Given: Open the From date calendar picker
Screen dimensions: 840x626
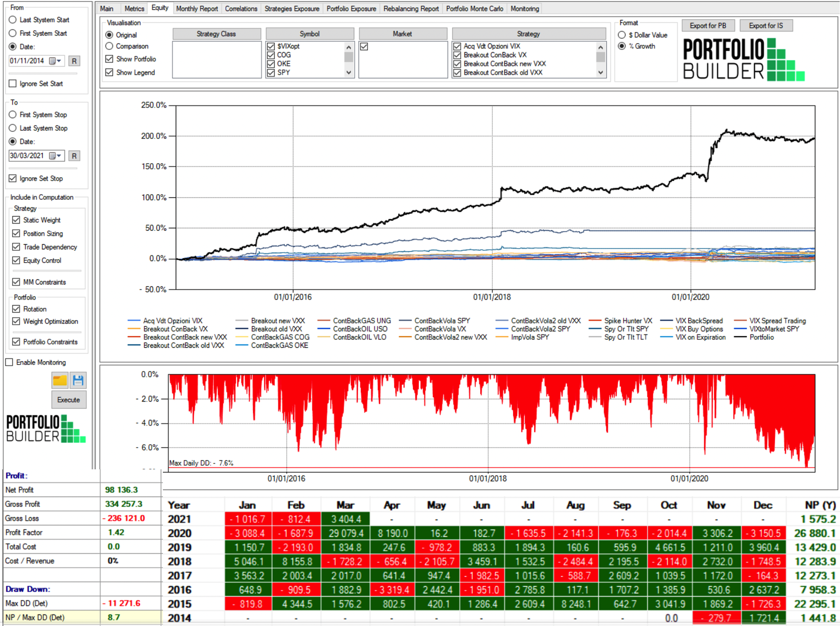Looking at the screenshot, I should click(x=55, y=61).
